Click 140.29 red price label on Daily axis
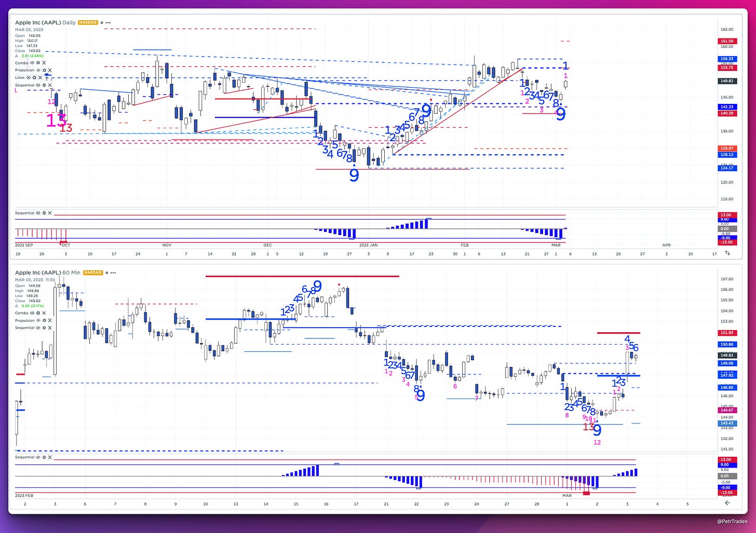This screenshot has width=756, height=533. click(x=727, y=113)
